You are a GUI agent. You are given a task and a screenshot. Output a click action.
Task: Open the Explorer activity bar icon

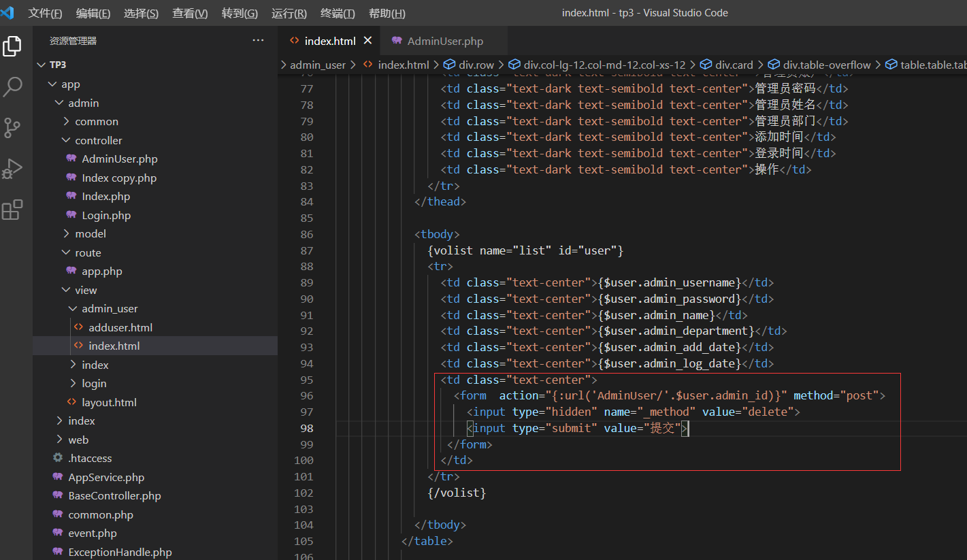pos(12,46)
